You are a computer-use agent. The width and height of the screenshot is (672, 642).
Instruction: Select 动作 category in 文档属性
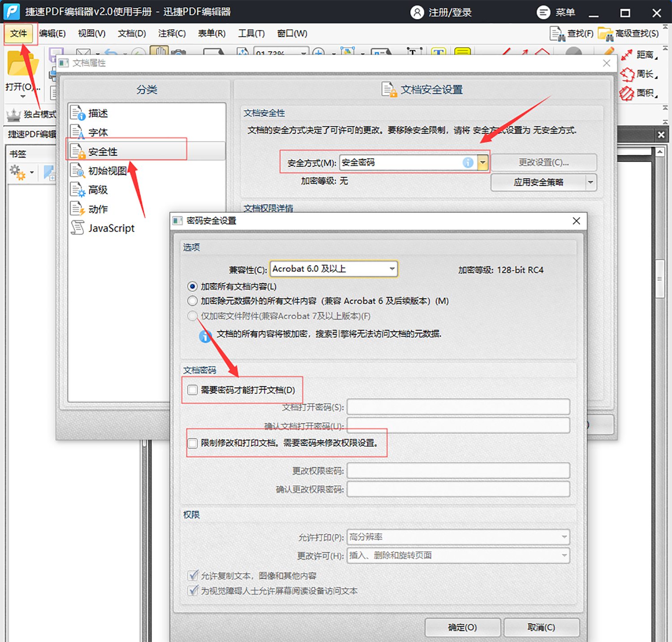(146, 209)
